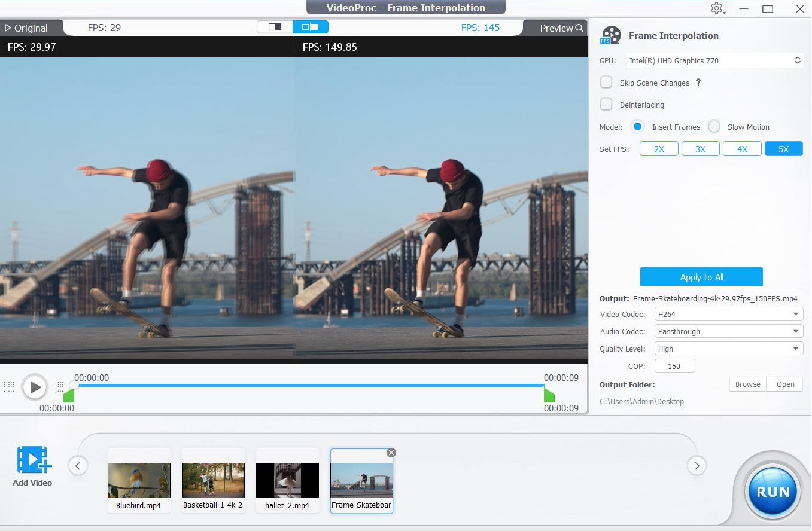Click the Add Video icon
The height and width of the screenshot is (531, 812).
[x=32, y=460]
